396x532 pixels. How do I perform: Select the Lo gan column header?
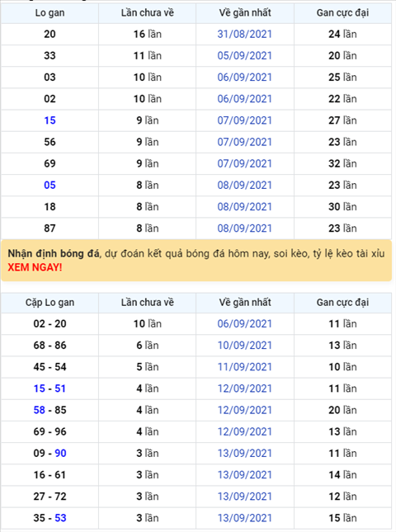49,13
